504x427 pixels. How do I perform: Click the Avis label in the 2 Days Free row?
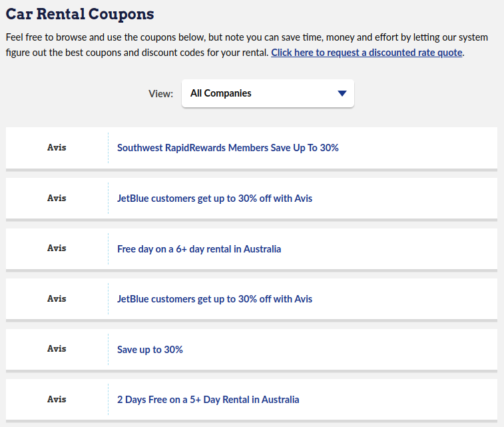pos(57,399)
